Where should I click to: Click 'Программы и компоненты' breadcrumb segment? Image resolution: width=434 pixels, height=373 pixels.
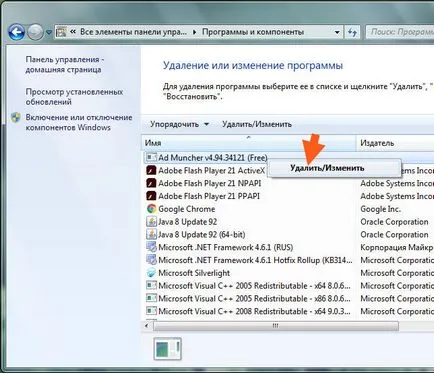pyautogui.click(x=253, y=32)
